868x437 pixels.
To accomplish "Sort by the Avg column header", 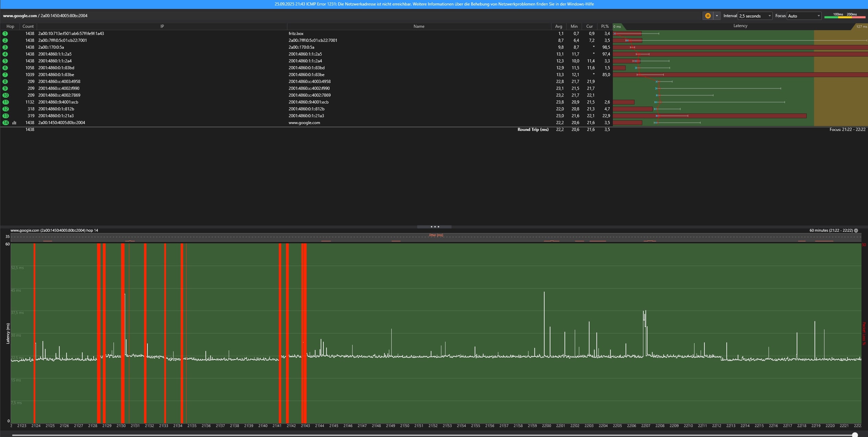I will 559,26.
